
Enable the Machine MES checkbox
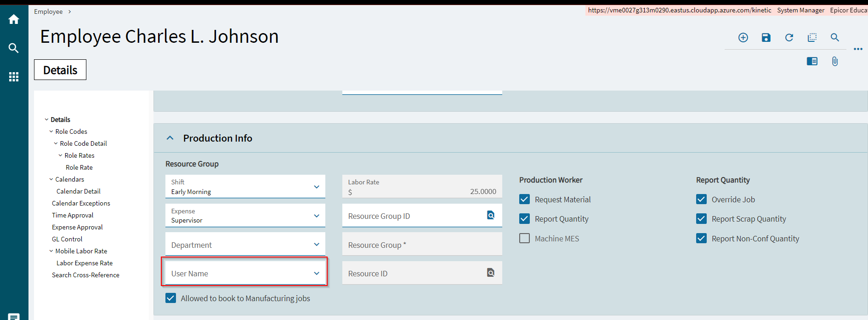tap(524, 238)
